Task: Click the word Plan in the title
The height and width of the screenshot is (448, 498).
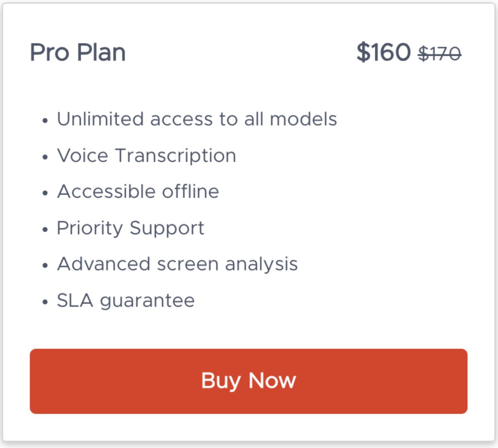Action: point(102,53)
